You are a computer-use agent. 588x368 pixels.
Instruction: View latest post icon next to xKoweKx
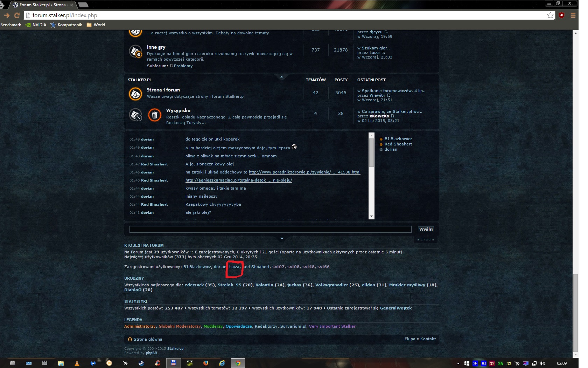coord(393,116)
